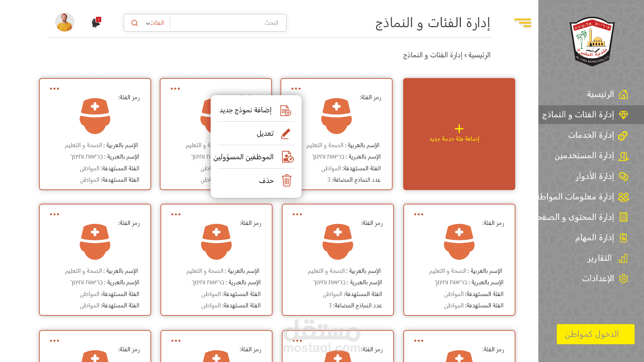This screenshot has height=362, width=644.
Task: Click the notification bell icon
Action: pyautogui.click(x=96, y=23)
